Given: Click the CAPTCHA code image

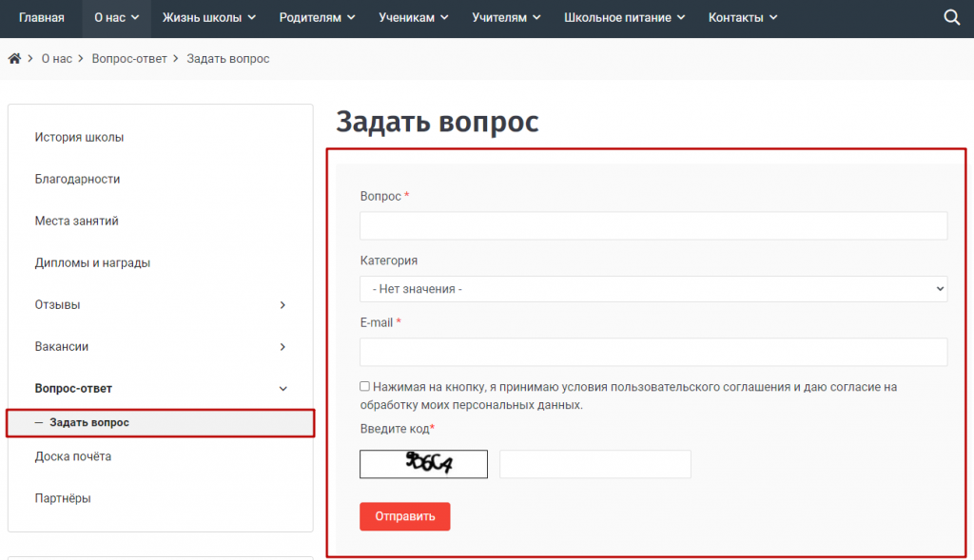Looking at the screenshot, I should (423, 464).
